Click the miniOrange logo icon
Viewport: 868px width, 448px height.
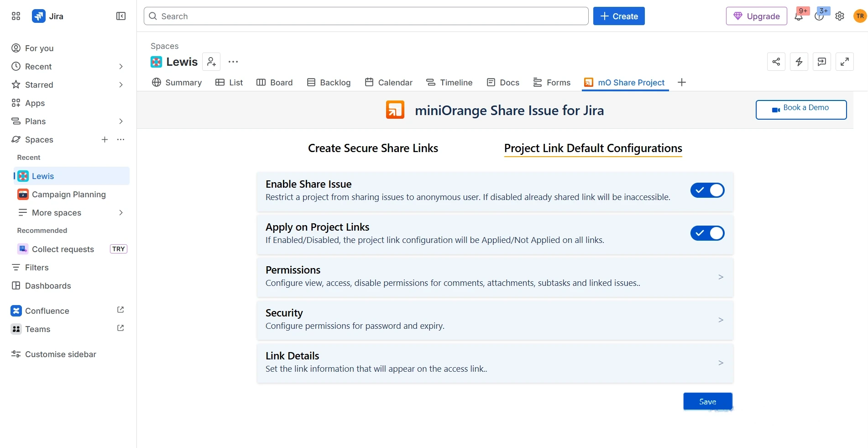tap(395, 110)
